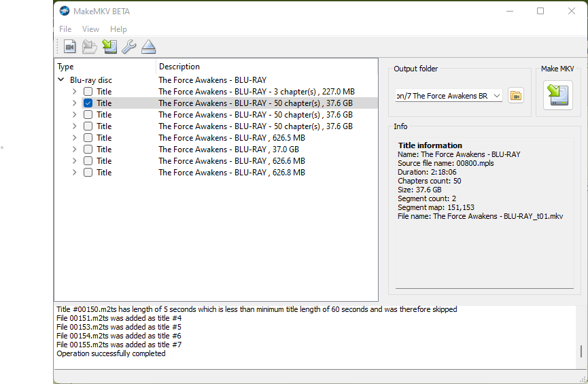Select the 37.0 GB title description

click(x=229, y=150)
